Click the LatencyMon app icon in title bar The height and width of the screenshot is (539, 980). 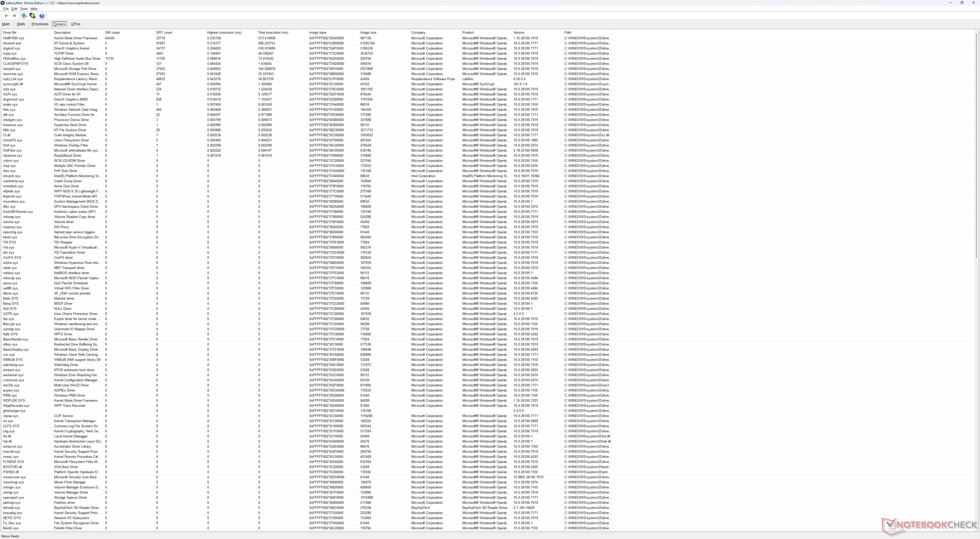tap(3, 3)
